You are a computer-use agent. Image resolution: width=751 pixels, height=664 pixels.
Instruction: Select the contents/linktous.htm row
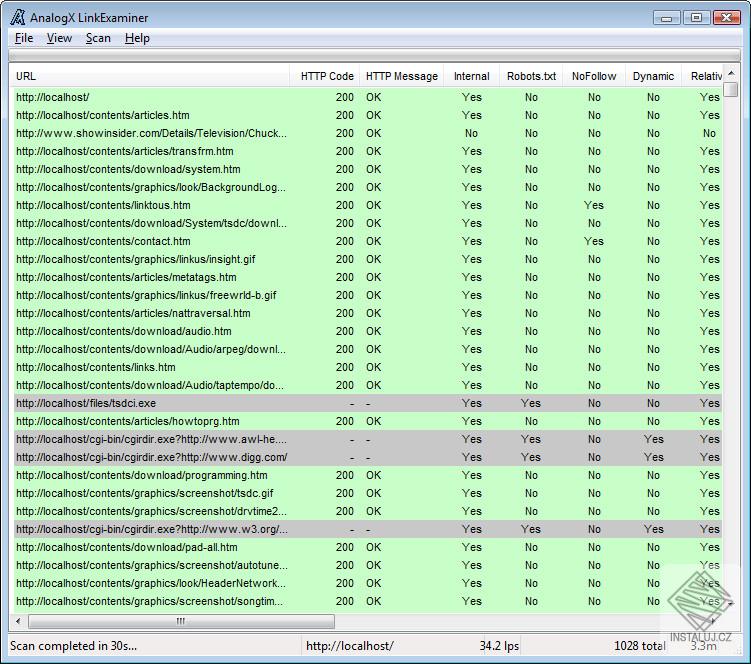367,205
